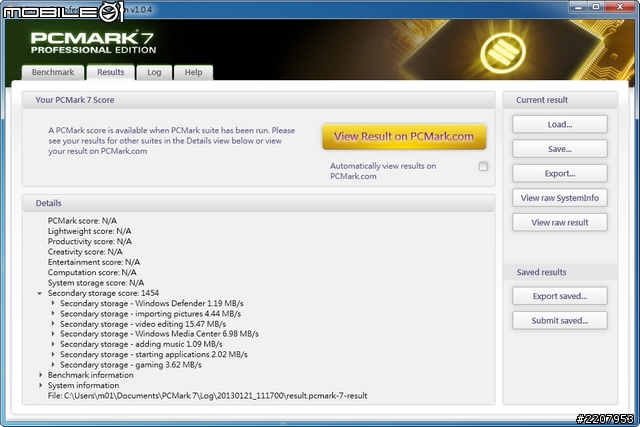Select 'Productivity score: N/A' line

click(90, 241)
